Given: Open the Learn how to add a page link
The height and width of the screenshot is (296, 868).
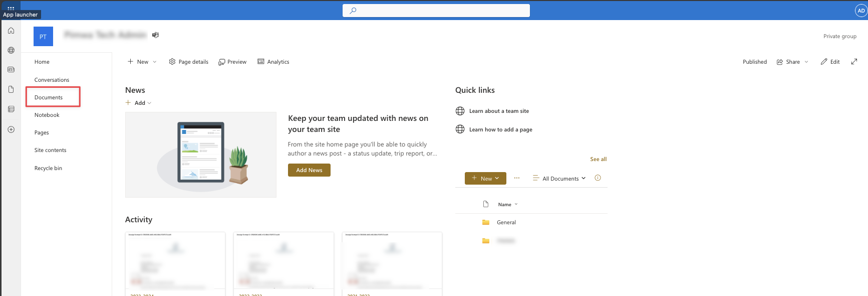Looking at the screenshot, I should (501, 129).
